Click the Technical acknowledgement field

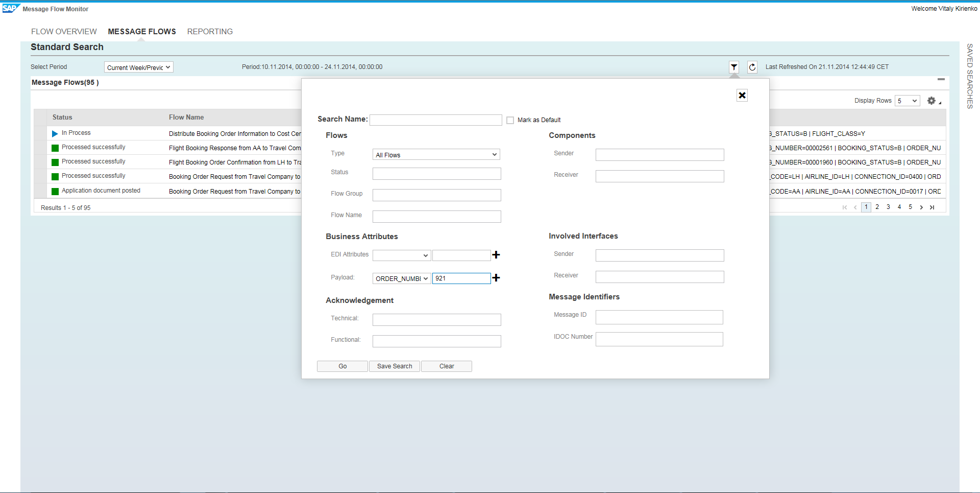[437, 320]
